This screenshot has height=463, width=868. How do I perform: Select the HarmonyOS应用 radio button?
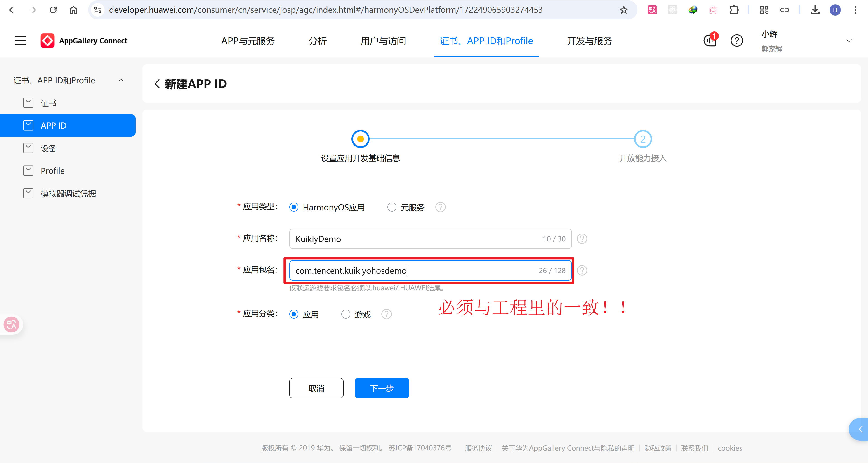tap(293, 207)
